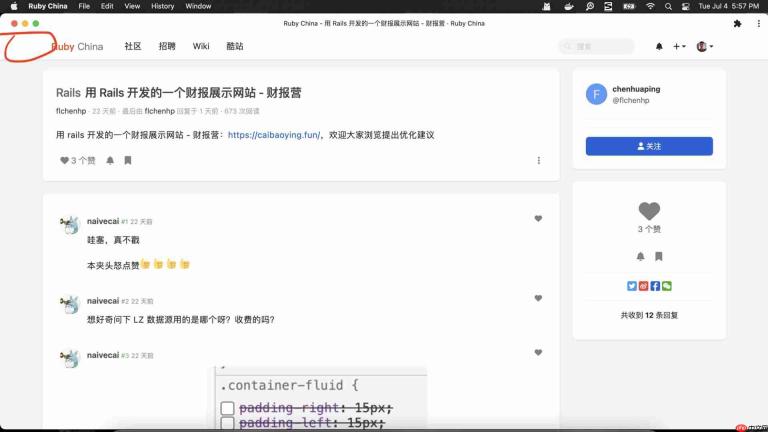This screenshot has width=768, height=432.
Task: Click author flchenhp under the title
Action: point(71,111)
